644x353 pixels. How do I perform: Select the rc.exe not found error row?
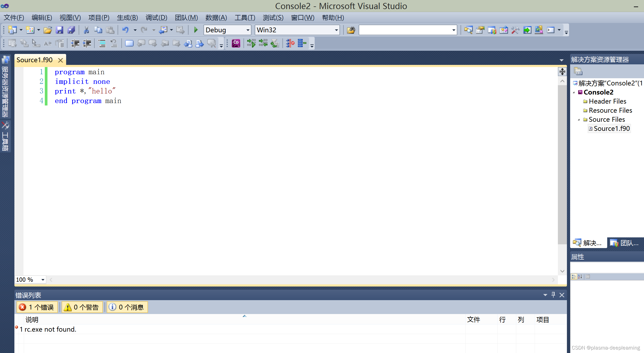[x=50, y=329]
